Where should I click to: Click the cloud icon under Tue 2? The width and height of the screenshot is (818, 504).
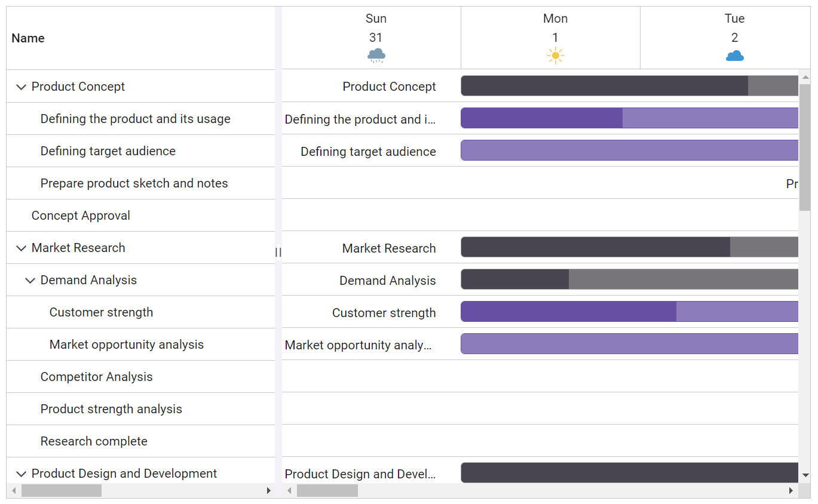pyautogui.click(x=734, y=56)
